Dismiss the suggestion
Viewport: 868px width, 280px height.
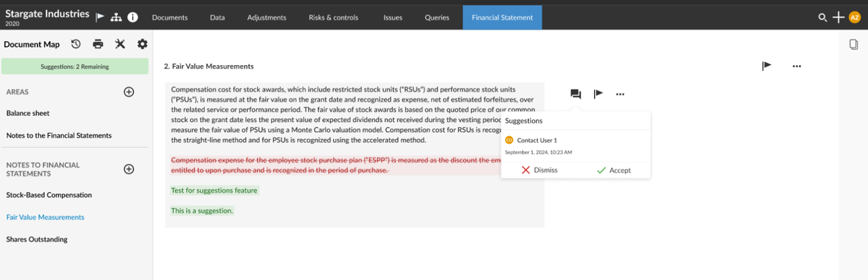539,170
